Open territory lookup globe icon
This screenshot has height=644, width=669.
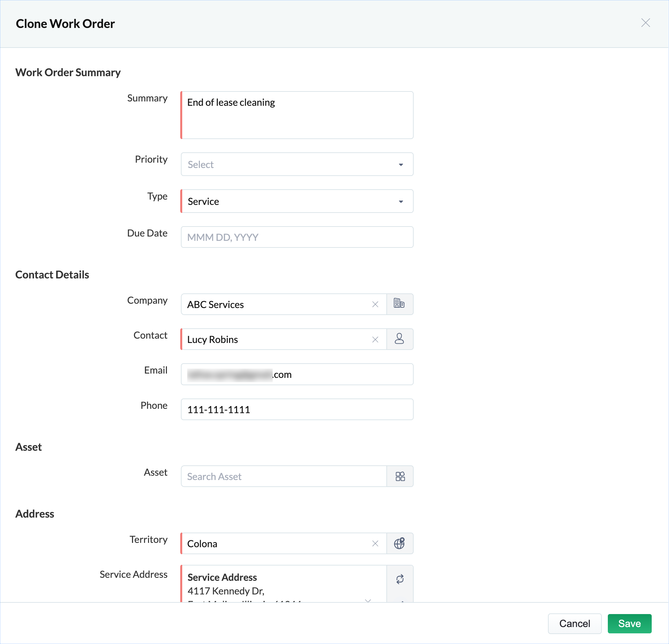[399, 543]
